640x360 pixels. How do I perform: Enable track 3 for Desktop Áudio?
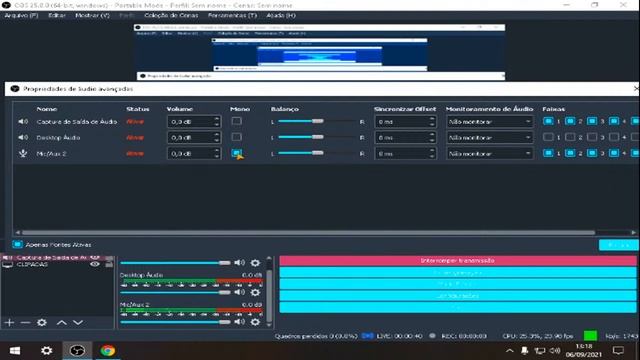592,137
